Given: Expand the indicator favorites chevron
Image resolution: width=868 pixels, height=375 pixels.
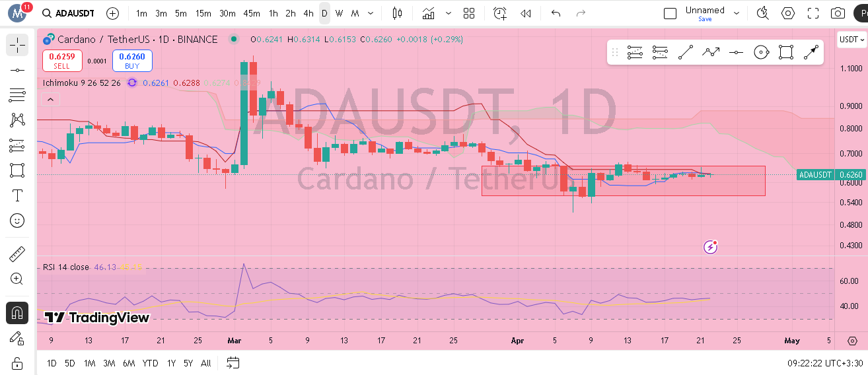Looking at the screenshot, I should 449,13.
